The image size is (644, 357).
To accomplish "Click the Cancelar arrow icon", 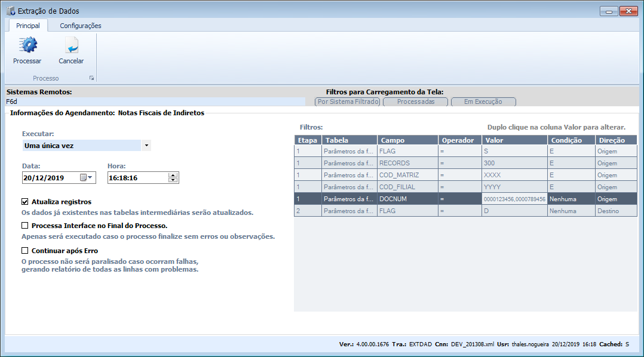I will point(72,45).
